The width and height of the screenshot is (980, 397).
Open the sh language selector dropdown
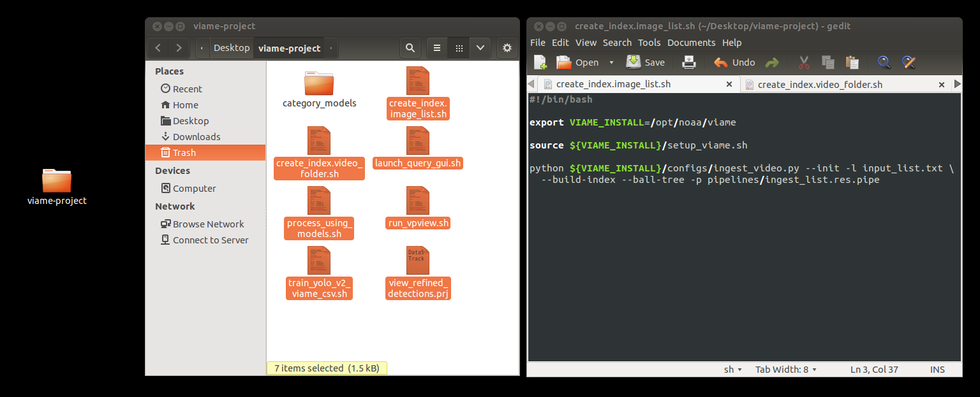[732, 370]
